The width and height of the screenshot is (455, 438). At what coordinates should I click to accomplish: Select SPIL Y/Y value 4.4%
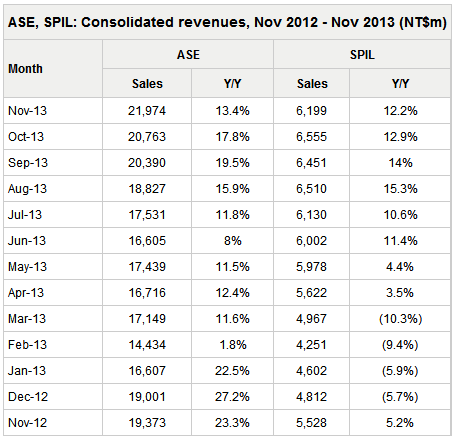(x=400, y=266)
